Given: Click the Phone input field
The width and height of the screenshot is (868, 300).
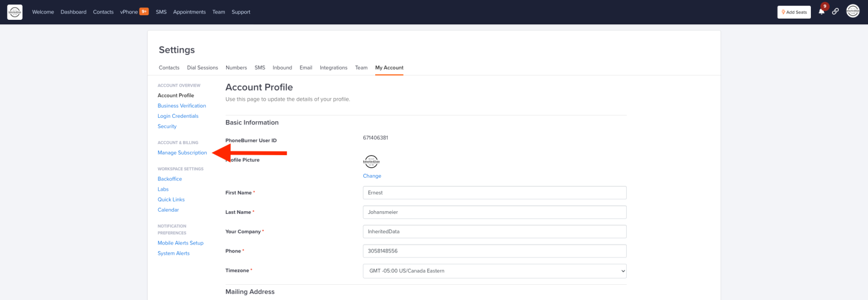Looking at the screenshot, I should coord(494,251).
